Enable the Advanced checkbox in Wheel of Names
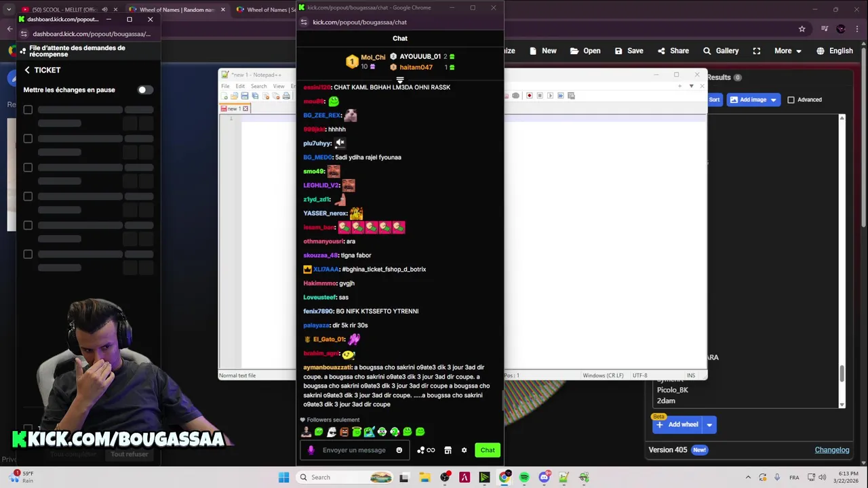Viewport: 868px width, 488px height. tap(791, 100)
